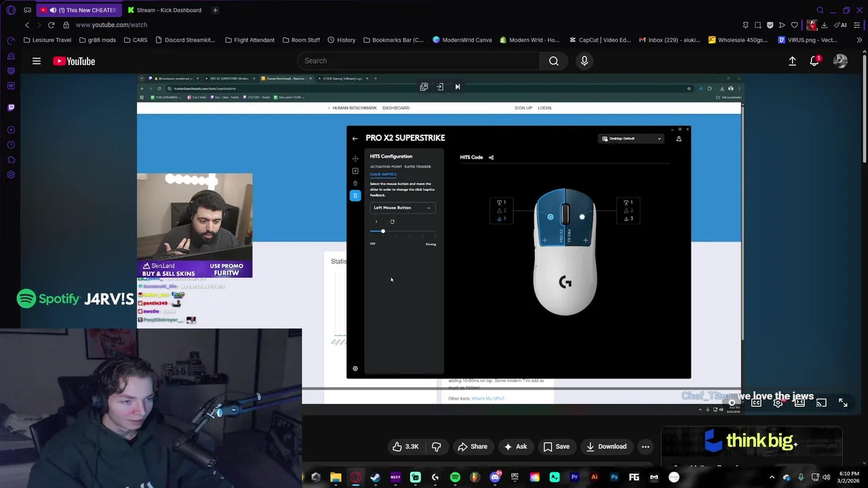
Task: Open the Inbox (229) Gmail bookmark
Action: click(669, 40)
